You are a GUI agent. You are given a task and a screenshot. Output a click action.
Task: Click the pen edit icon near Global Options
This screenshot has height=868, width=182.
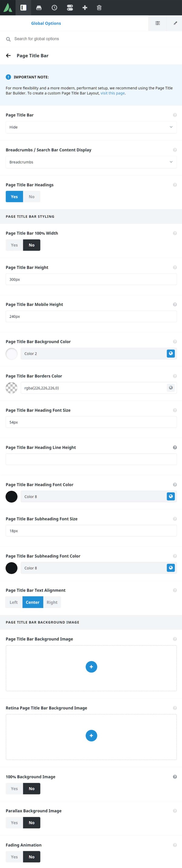(175, 23)
